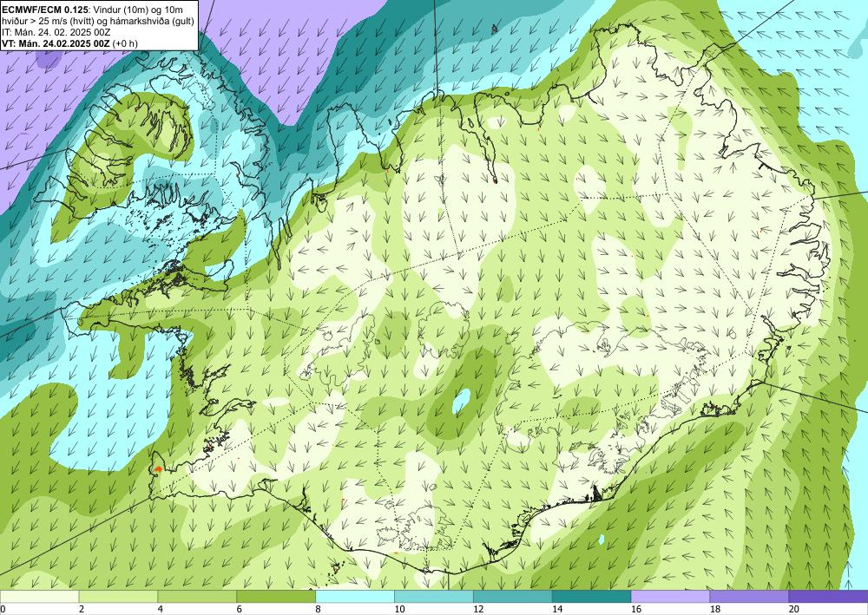Click the legend scale label "20"
868x615 pixels.
(x=794, y=609)
